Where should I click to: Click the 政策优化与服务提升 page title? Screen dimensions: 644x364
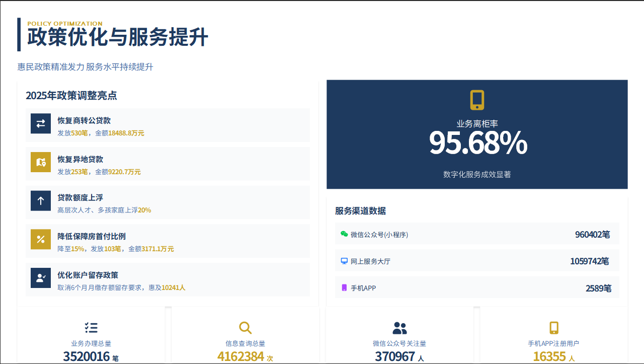(118, 38)
